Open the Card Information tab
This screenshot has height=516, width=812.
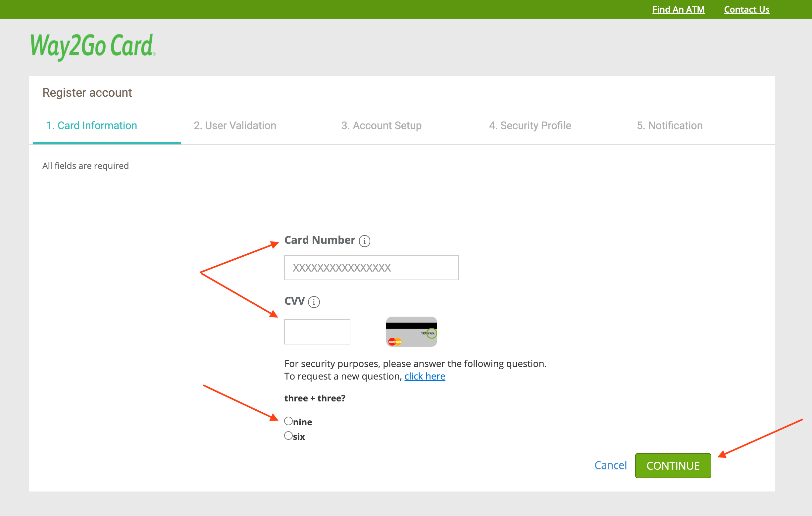coord(91,126)
